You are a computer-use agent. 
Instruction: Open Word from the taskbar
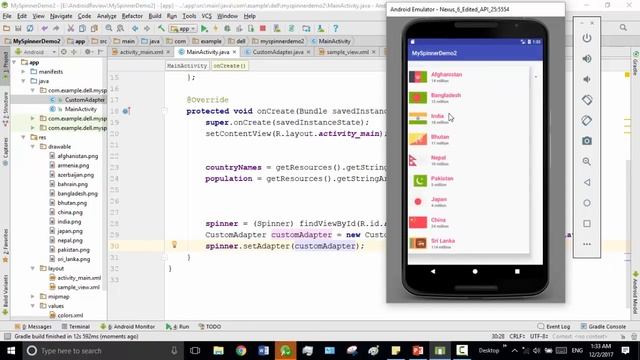pos(263,351)
